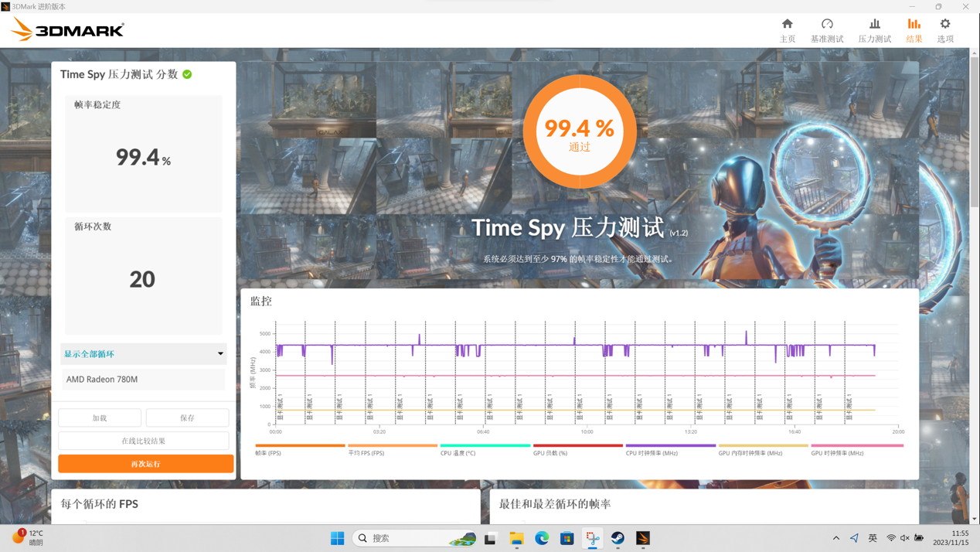Click the battery tray icon
The height and width of the screenshot is (552, 980).
pos(919,538)
